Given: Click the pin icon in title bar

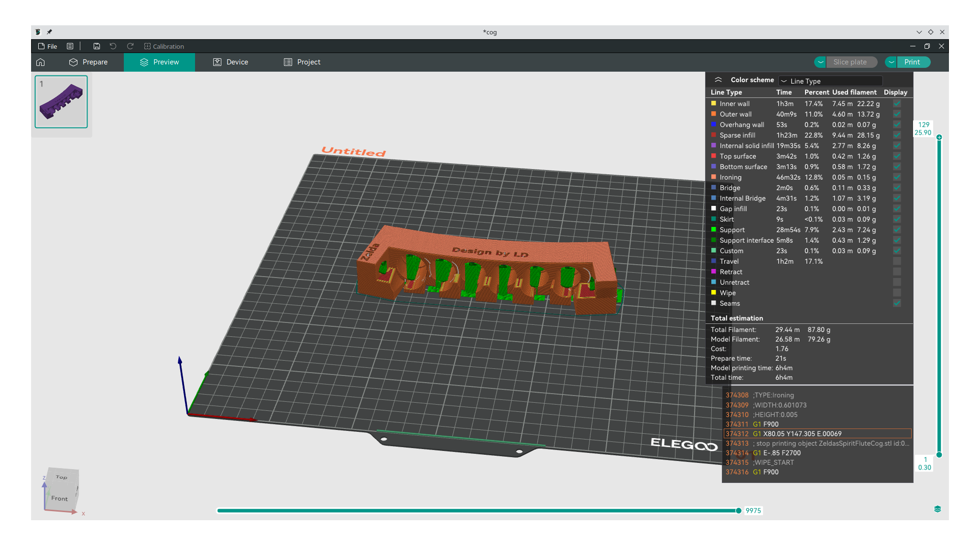Looking at the screenshot, I should pyautogui.click(x=49, y=32).
